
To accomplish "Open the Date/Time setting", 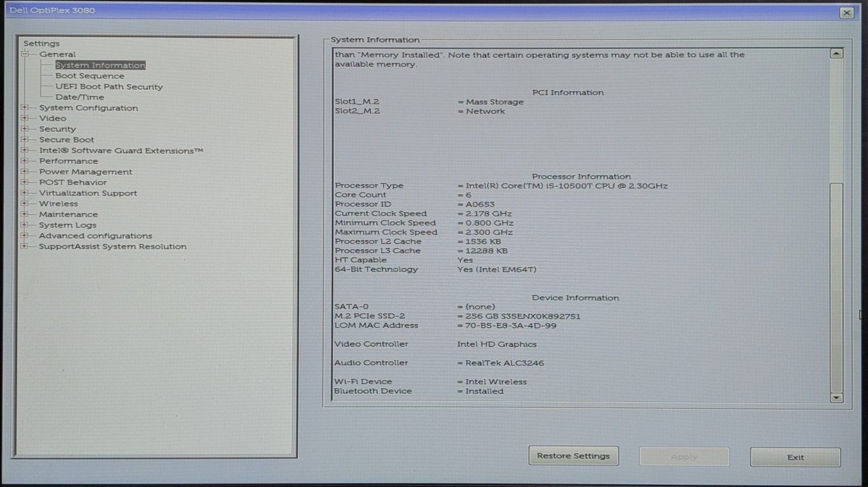I will 80,97.
